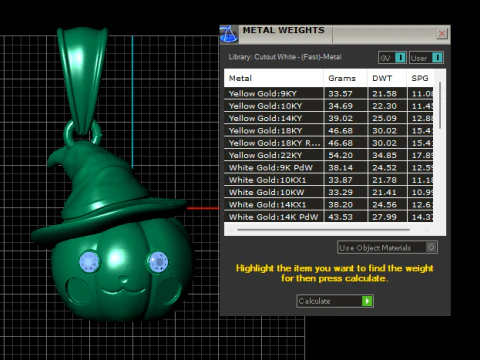Select the Yellow Gold:18KY row
This screenshot has width=480, height=360.
coord(329,130)
